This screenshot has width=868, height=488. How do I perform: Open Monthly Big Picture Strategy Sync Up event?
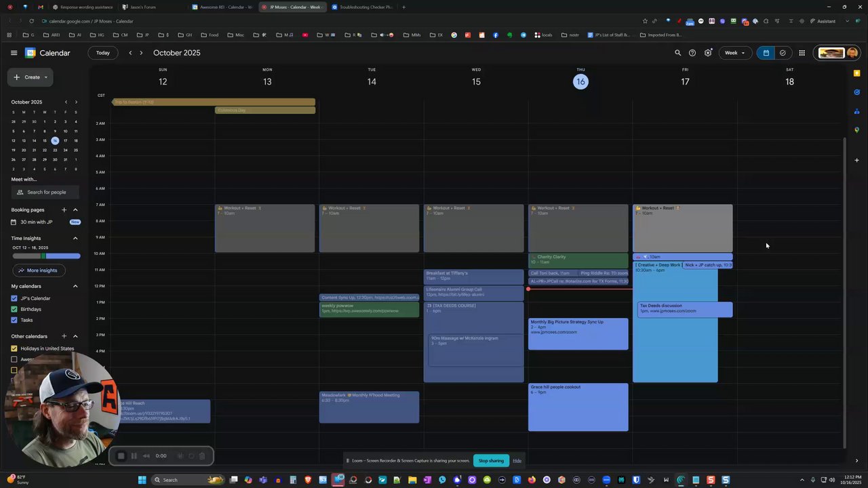coord(578,334)
